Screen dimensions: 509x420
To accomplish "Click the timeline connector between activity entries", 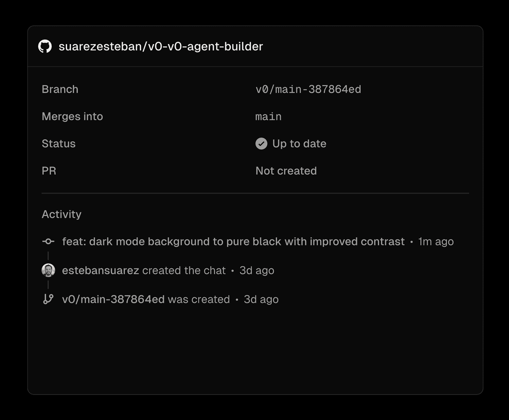I will pos(48,256).
